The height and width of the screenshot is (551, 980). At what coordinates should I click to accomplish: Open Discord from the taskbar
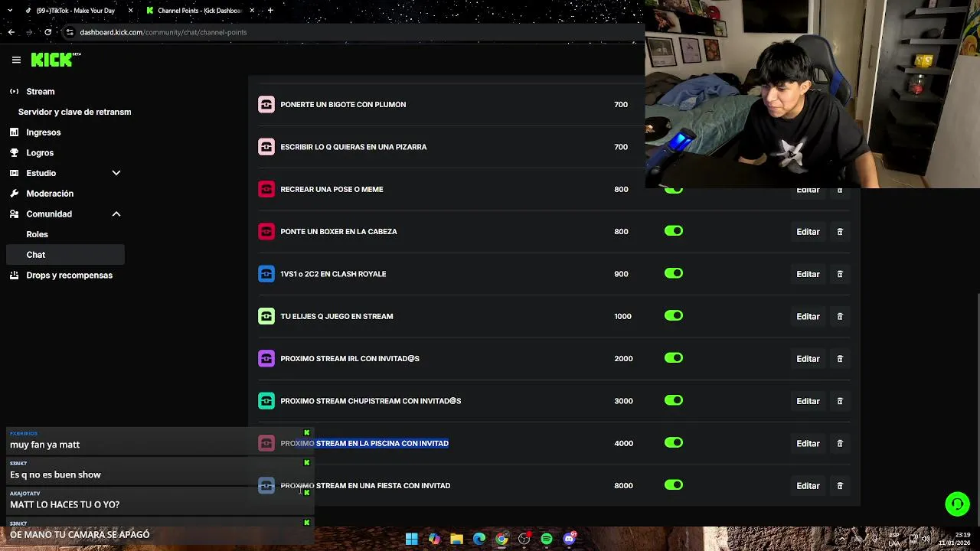tap(569, 539)
